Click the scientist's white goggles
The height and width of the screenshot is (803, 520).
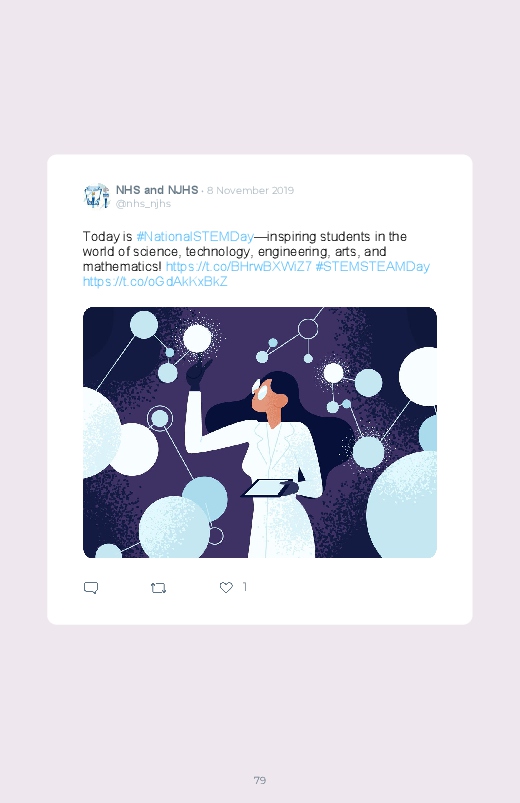260,390
